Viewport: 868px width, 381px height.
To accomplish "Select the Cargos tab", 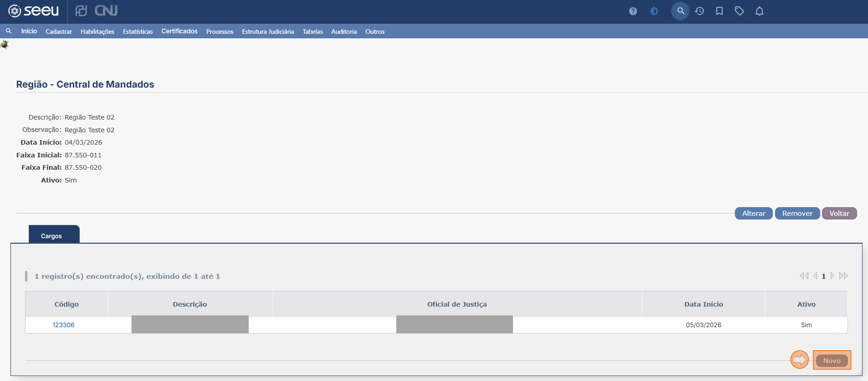I will (54, 234).
